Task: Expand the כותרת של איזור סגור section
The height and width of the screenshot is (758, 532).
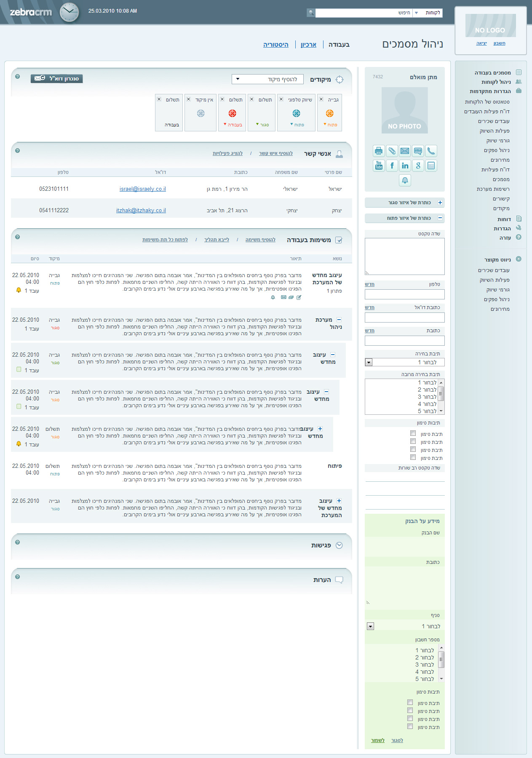Action: point(440,203)
